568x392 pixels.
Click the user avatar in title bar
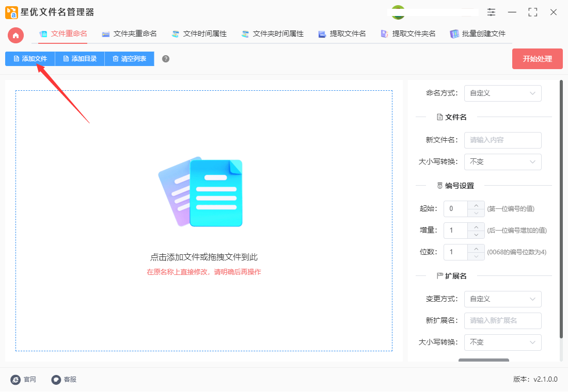398,12
